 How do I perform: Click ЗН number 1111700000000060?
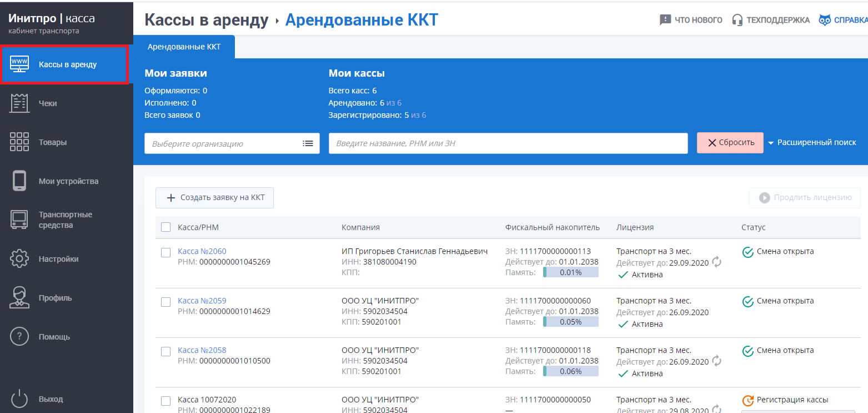[x=555, y=301]
